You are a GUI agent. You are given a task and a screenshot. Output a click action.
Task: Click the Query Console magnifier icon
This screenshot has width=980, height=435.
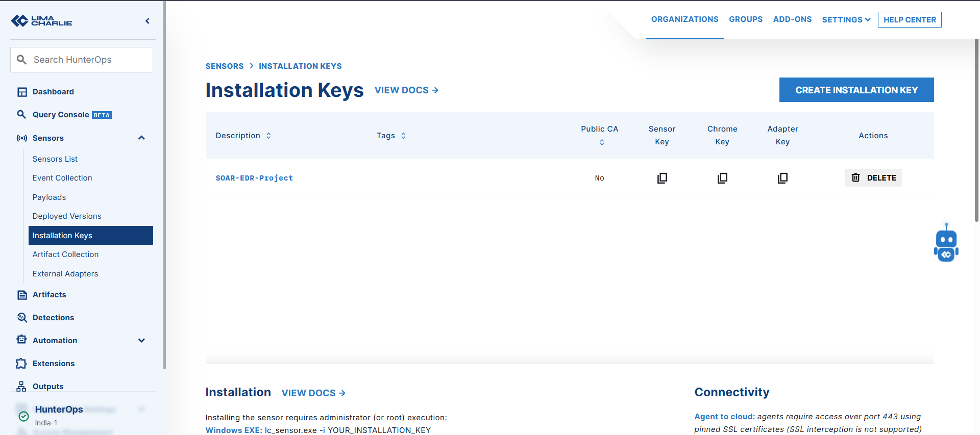coord(21,114)
